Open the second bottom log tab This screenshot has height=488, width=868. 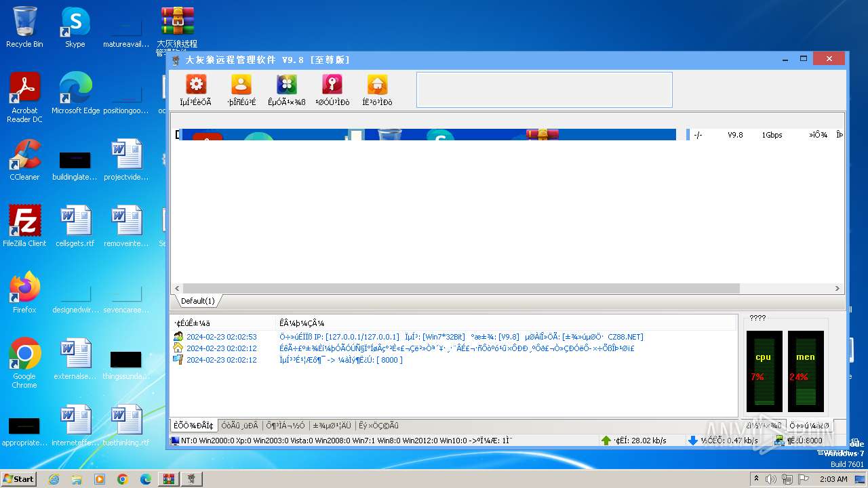(x=239, y=426)
